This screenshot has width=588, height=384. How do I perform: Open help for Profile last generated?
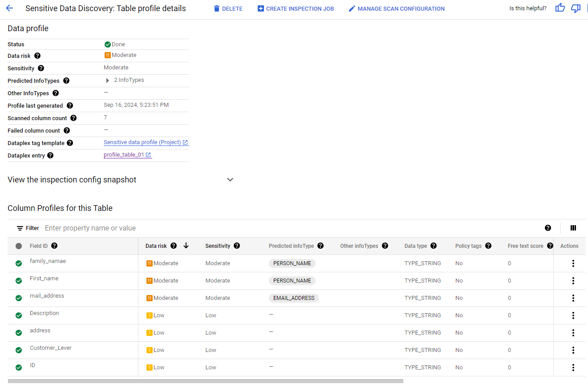(70, 106)
